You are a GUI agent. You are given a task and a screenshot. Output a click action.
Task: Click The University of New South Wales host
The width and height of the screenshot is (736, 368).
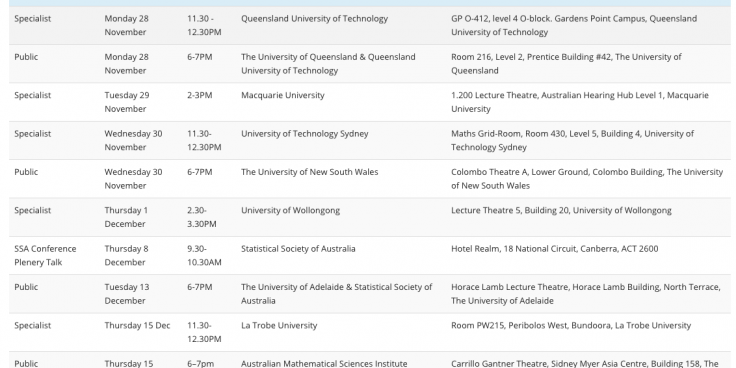[x=309, y=172]
